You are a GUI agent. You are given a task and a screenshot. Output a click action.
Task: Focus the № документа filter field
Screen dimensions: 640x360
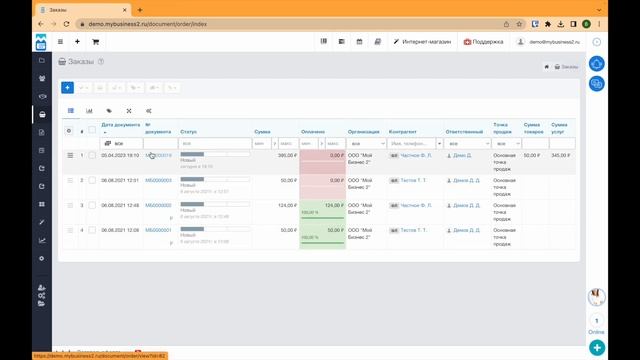[x=160, y=144]
